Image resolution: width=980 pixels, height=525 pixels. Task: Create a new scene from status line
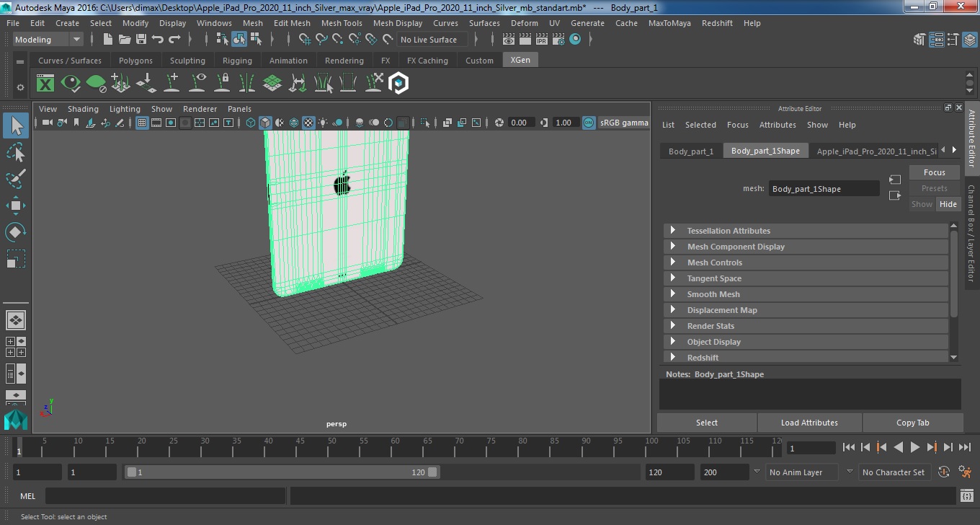[x=108, y=40]
